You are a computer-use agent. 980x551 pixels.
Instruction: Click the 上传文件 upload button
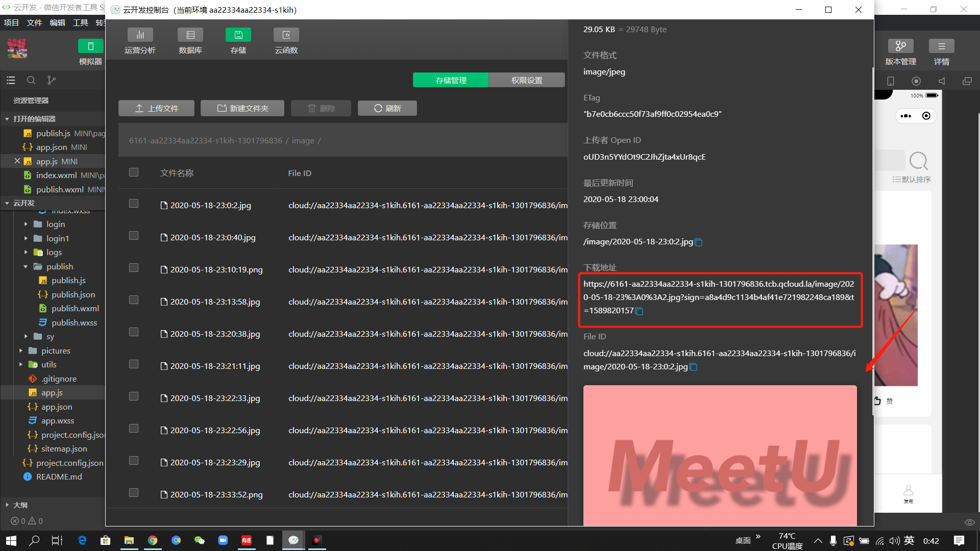click(x=156, y=108)
